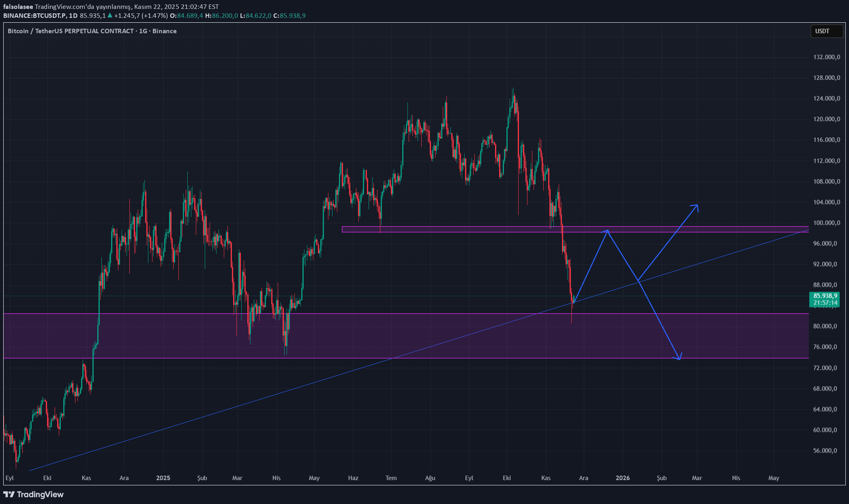The image size is (849, 504).
Task: Click the 132.000,0 label on the price scale
Action: pos(826,57)
